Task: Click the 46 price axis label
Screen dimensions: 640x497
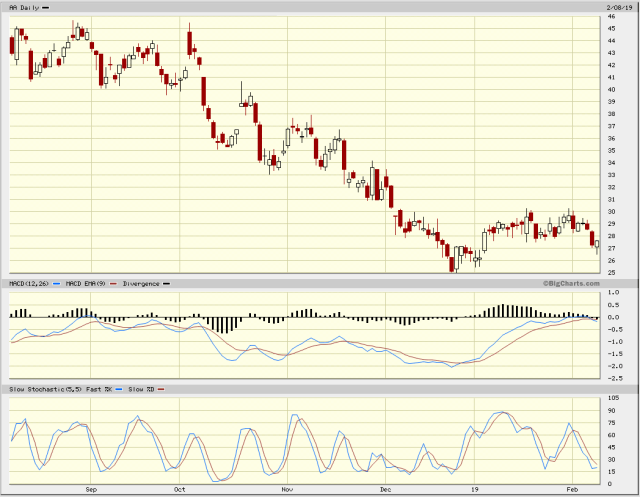Action: click(x=611, y=16)
